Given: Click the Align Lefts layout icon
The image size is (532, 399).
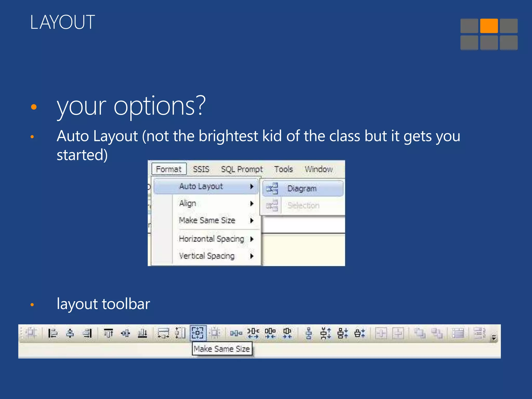Looking at the screenshot, I should click(x=53, y=333).
